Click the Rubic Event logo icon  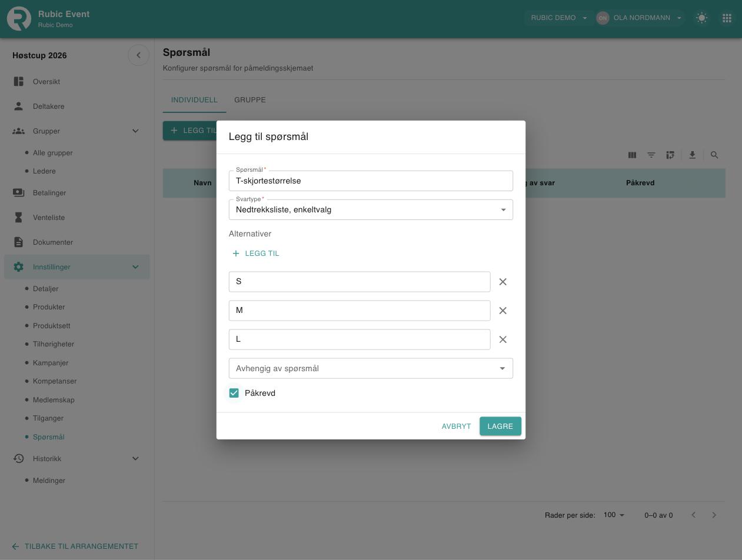pyautogui.click(x=19, y=18)
